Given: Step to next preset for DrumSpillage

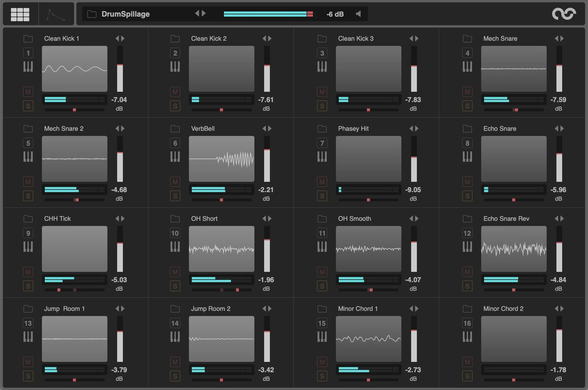Looking at the screenshot, I should tap(204, 13).
